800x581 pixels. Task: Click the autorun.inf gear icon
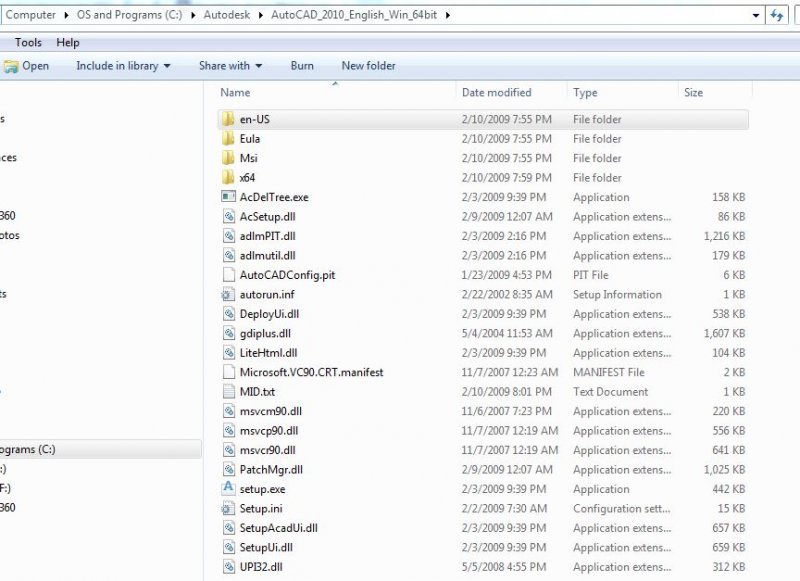(x=228, y=294)
